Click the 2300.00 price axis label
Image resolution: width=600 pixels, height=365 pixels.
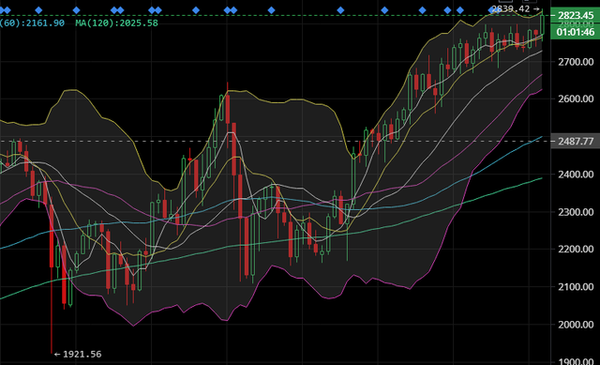[x=576, y=212]
